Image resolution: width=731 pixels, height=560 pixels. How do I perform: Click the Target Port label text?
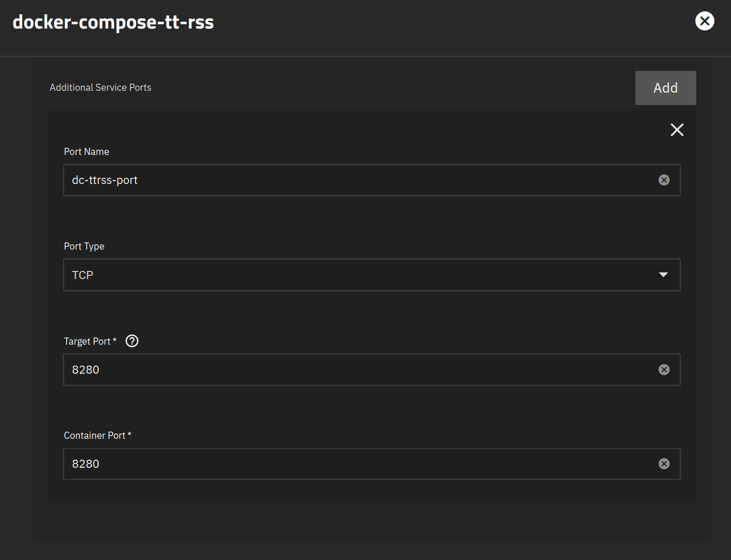point(87,341)
